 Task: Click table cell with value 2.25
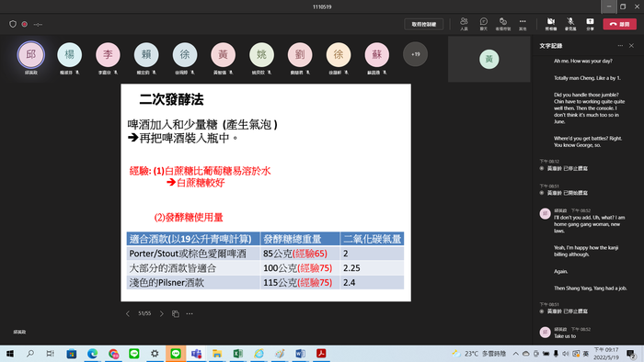click(x=372, y=268)
